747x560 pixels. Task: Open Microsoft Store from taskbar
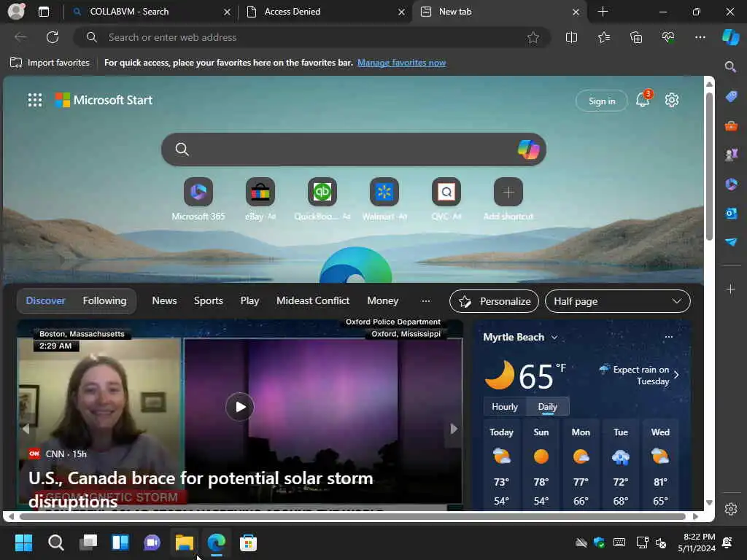[x=248, y=542]
